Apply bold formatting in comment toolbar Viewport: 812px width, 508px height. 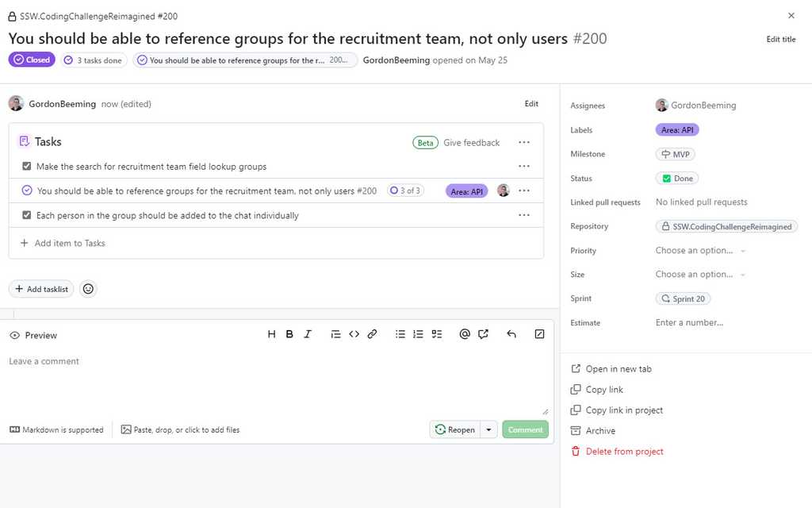click(x=289, y=334)
